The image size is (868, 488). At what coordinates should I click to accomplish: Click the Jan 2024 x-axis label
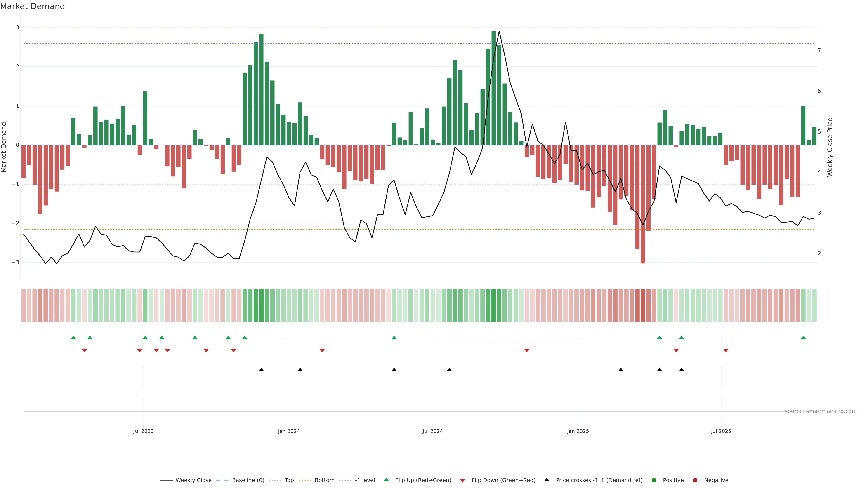coord(289,431)
